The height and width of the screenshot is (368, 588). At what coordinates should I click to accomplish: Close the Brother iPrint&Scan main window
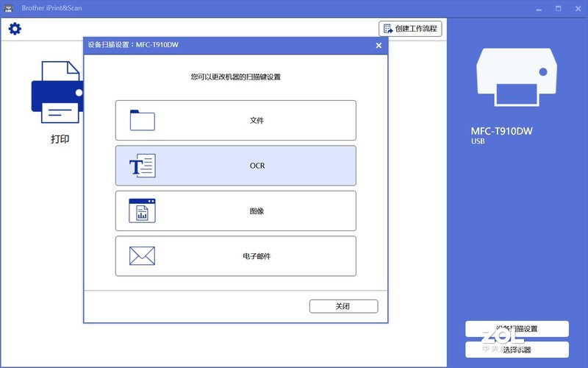(x=578, y=8)
